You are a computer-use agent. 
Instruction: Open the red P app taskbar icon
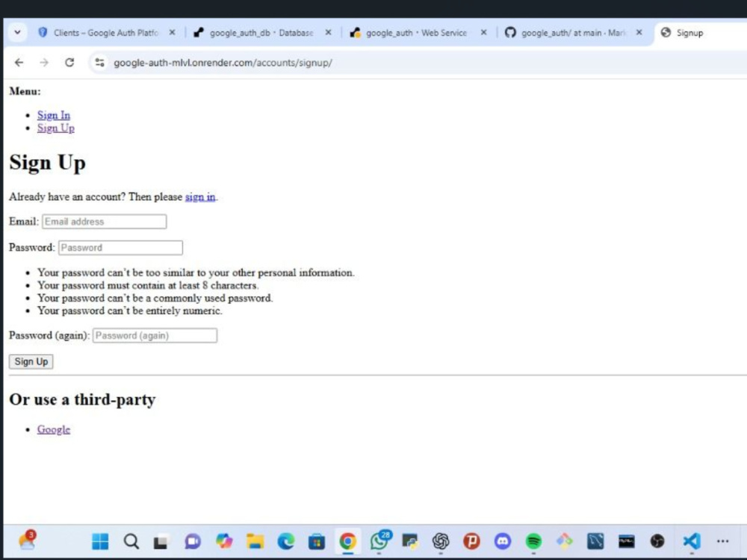pyautogui.click(x=471, y=541)
